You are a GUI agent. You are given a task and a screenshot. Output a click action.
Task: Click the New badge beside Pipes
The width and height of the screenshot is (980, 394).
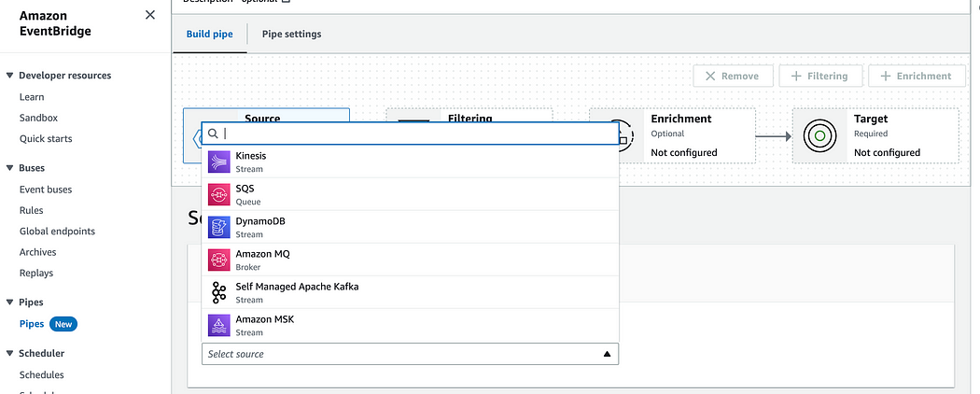pyautogui.click(x=63, y=324)
